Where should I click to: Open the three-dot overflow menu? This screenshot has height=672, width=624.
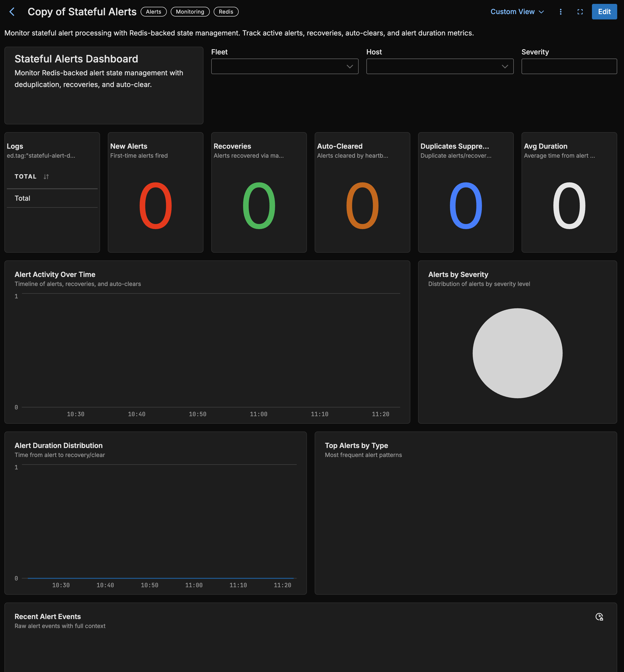[x=561, y=11]
